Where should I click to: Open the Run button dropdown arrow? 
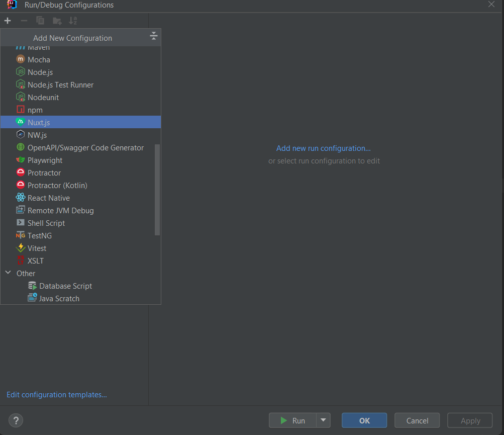(324, 420)
